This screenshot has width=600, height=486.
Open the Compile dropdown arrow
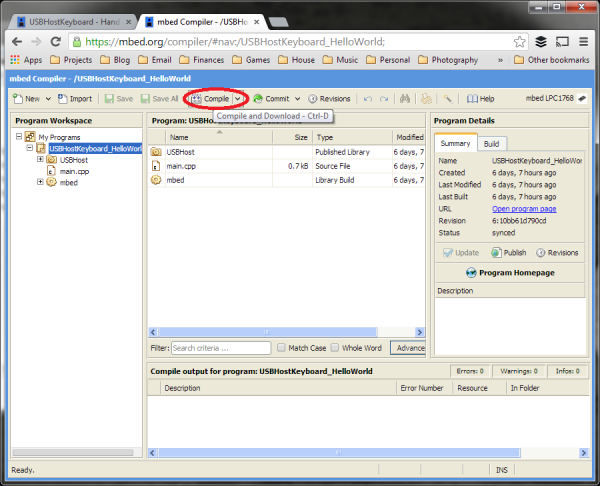point(238,99)
